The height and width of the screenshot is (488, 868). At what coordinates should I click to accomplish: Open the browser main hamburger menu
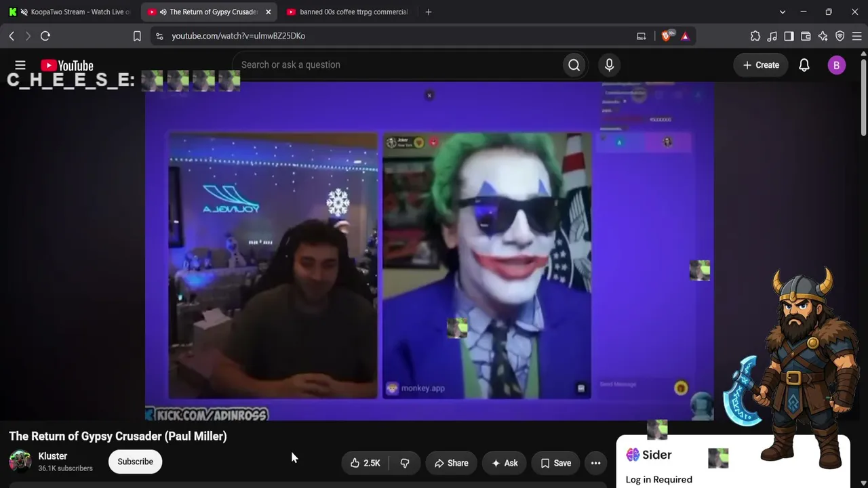click(856, 36)
